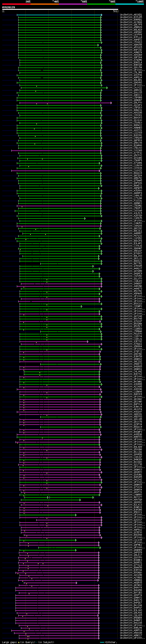
Task: Select hit UniRef100_Q10100 label
Action: pyautogui.click(x=131, y=120)
